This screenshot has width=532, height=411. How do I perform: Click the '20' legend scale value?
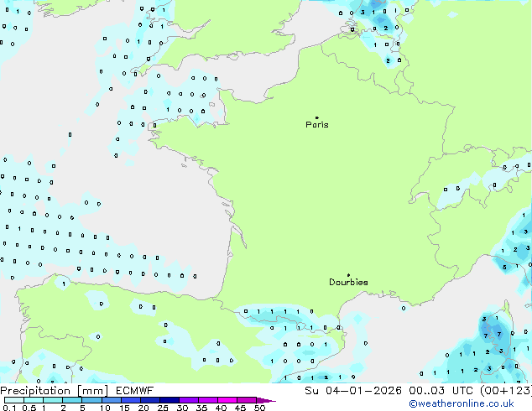coord(143,408)
